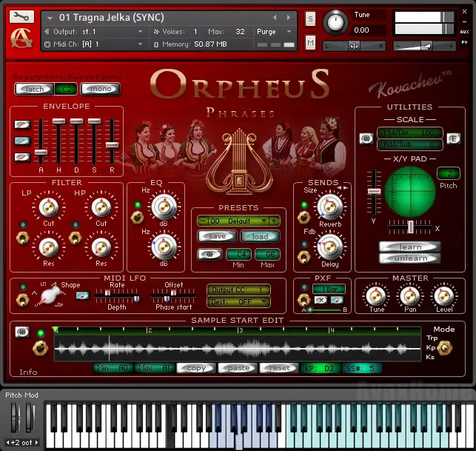Viewport: 476px width, 451px height.
Task: Toggle the mono button
Action: point(101,89)
